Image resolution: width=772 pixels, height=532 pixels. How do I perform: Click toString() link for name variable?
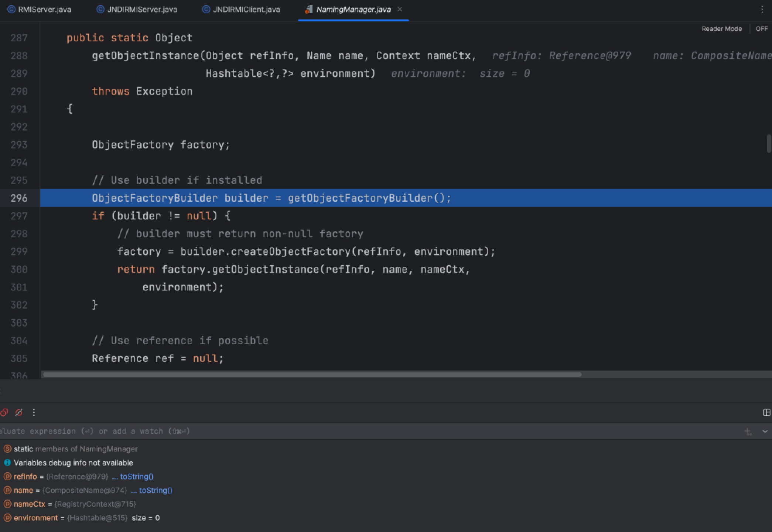coord(156,490)
